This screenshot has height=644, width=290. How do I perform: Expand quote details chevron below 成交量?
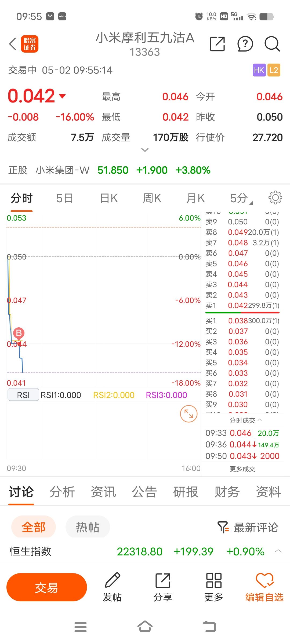coord(145,150)
